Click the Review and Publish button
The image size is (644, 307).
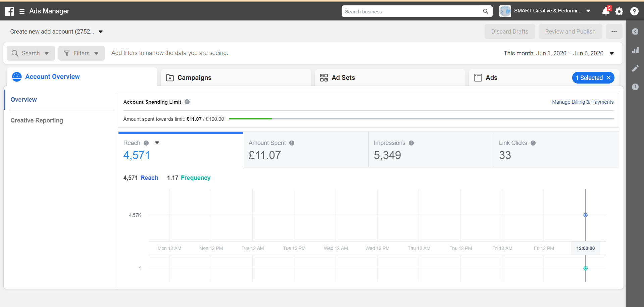coord(570,32)
